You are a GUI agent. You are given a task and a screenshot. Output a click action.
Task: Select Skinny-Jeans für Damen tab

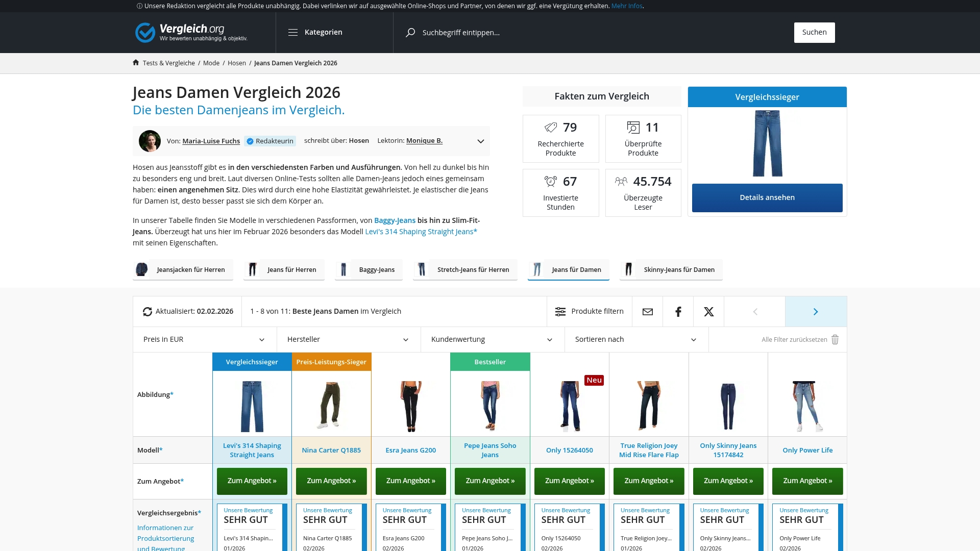[x=671, y=269]
